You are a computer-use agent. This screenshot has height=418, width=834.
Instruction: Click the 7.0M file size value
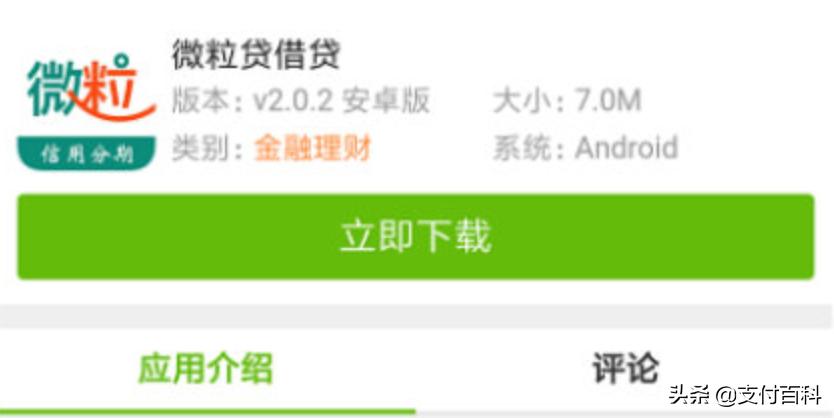pyautogui.click(x=608, y=101)
